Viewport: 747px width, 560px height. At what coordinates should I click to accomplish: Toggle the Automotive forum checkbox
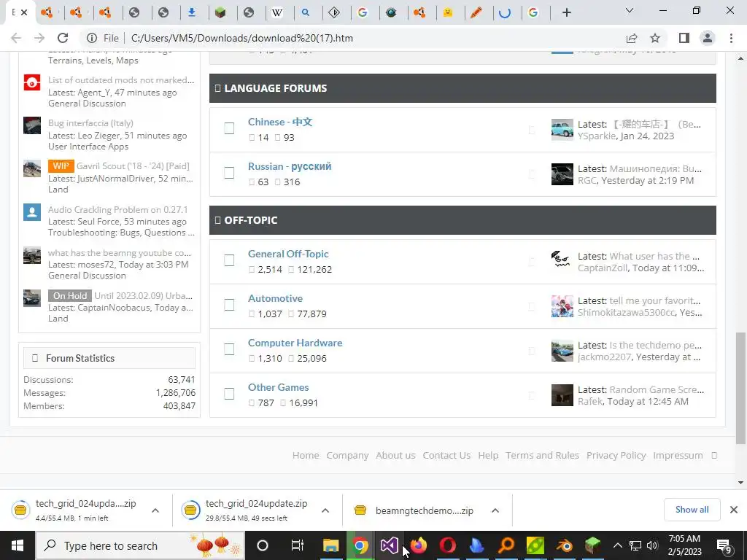tap(229, 305)
